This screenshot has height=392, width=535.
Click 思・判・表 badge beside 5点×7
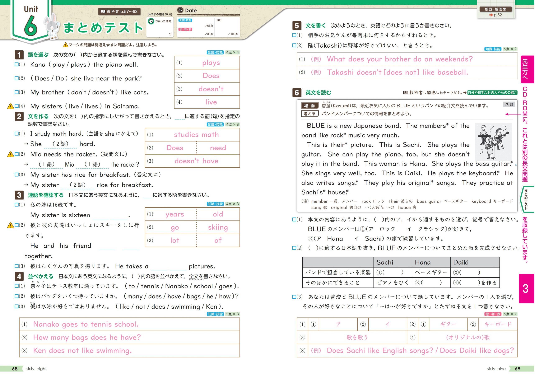coord(493,314)
